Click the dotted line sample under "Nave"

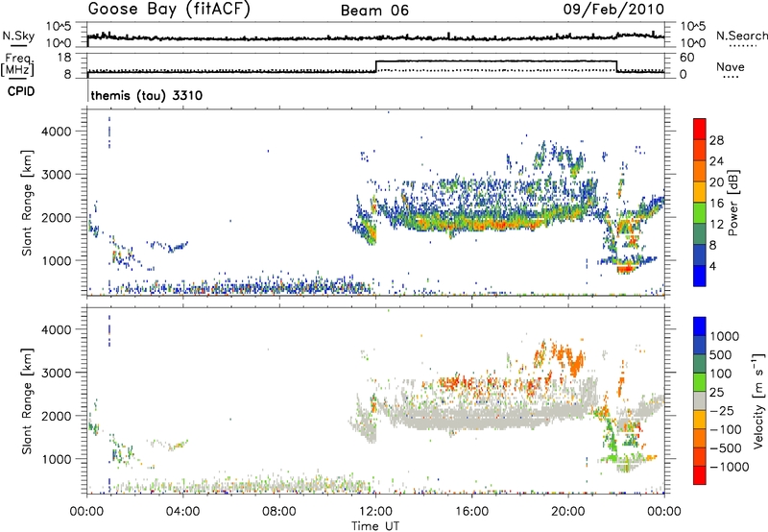[731, 78]
